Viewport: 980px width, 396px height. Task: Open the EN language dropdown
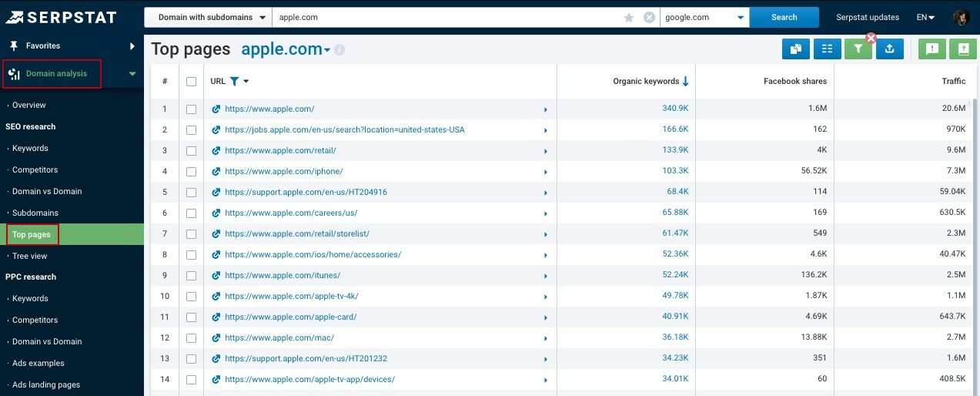(x=925, y=17)
